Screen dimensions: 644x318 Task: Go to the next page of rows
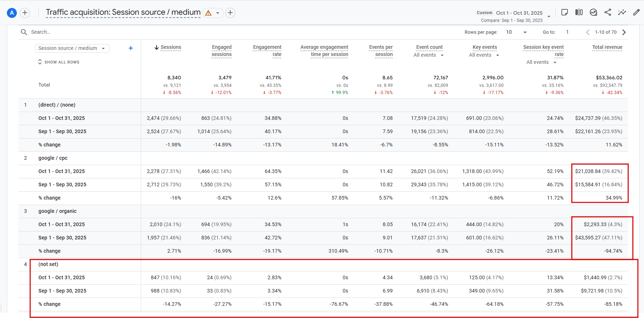pyautogui.click(x=624, y=32)
